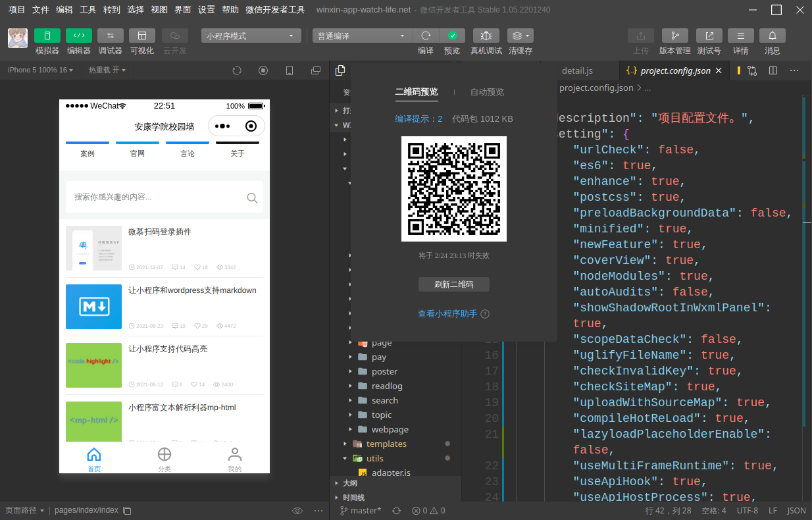Viewport: 812px width, 520px height.
Task: Open the mini program mode dropdown
Action: (251, 36)
